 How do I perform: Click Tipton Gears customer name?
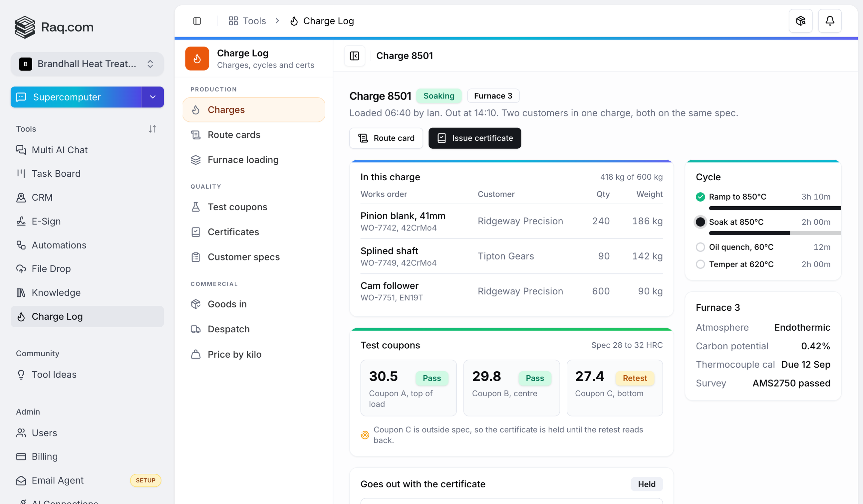(505, 256)
